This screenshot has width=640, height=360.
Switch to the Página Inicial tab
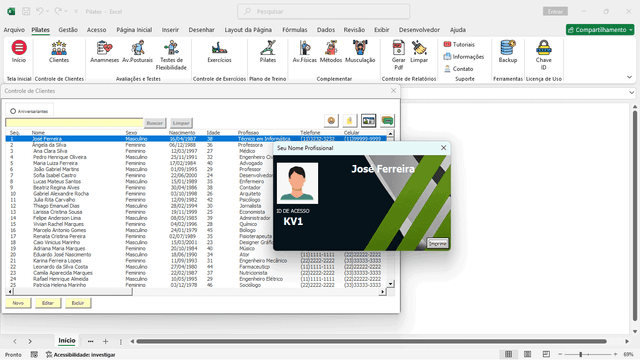pos(134,30)
